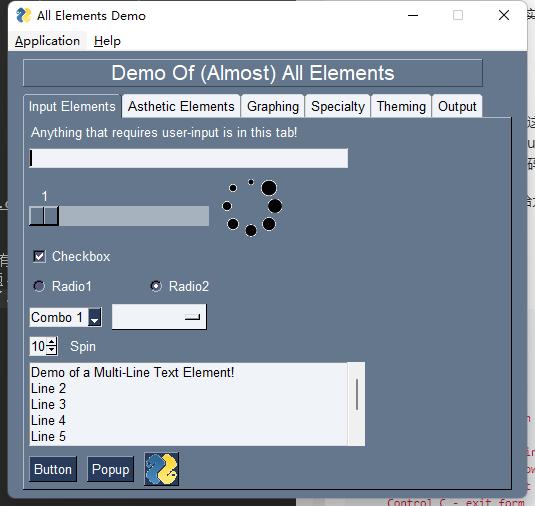Viewport: 535px width, 506px height.
Task: Toggle the Checkbox option
Action: pos(39,256)
